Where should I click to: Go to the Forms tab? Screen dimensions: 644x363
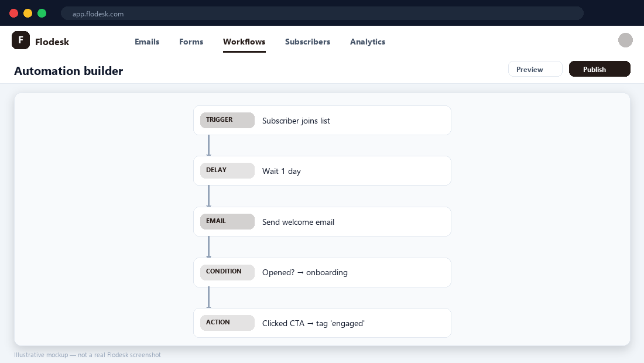click(x=191, y=42)
